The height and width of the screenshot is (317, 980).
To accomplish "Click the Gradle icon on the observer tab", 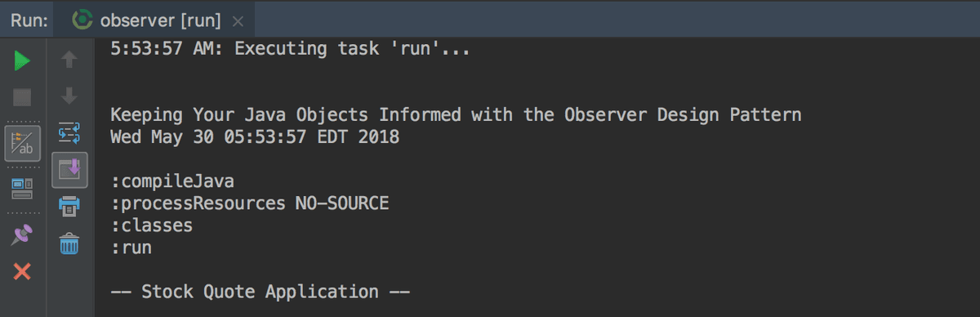I will (82, 19).
